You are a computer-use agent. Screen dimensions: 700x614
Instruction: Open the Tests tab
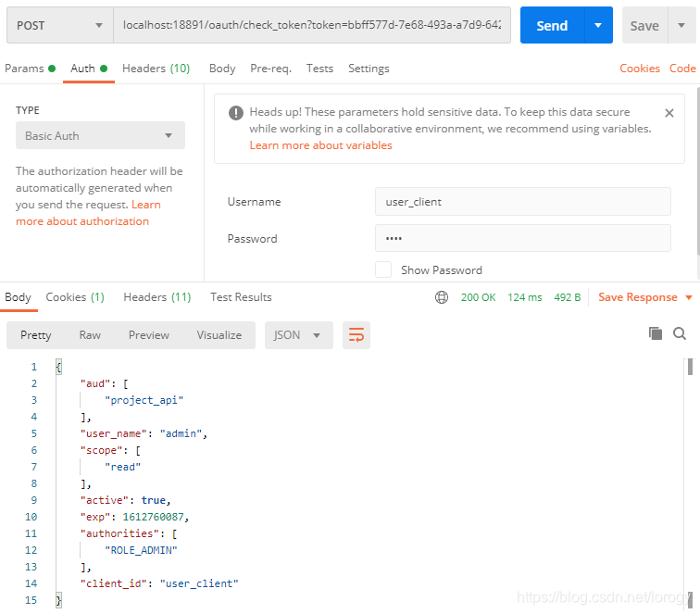pyautogui.click(x=319, y=69)
